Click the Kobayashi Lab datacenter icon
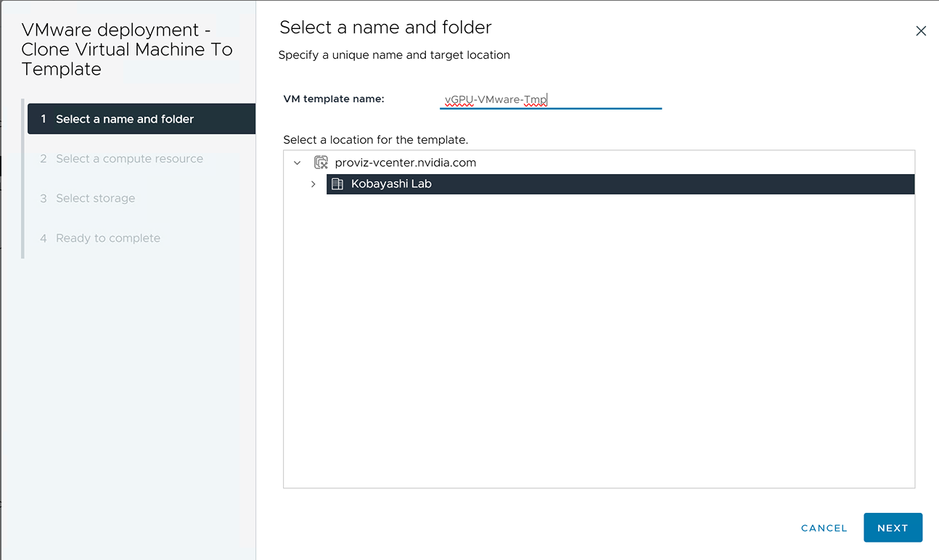939x560 pixels. 337,184
